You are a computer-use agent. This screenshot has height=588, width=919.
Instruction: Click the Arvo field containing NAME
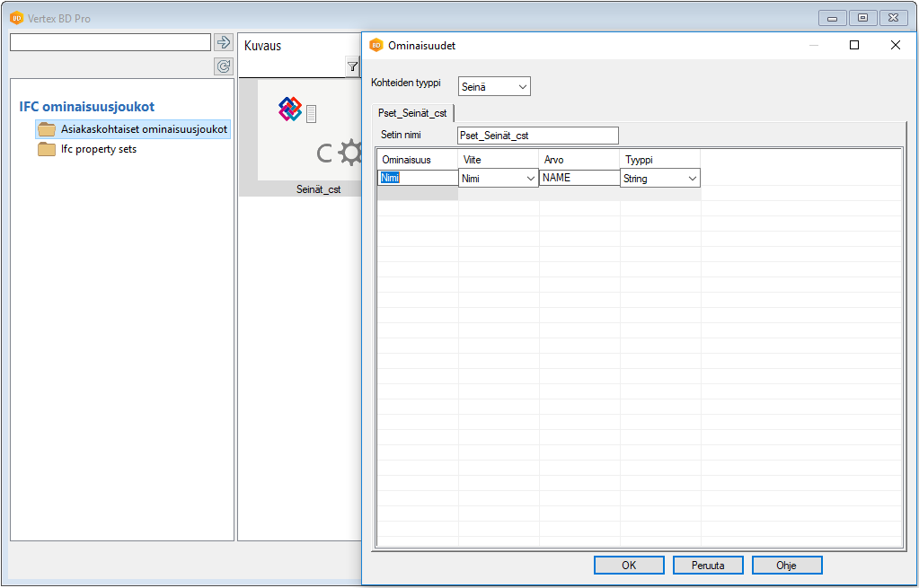[x=579, y=178]
